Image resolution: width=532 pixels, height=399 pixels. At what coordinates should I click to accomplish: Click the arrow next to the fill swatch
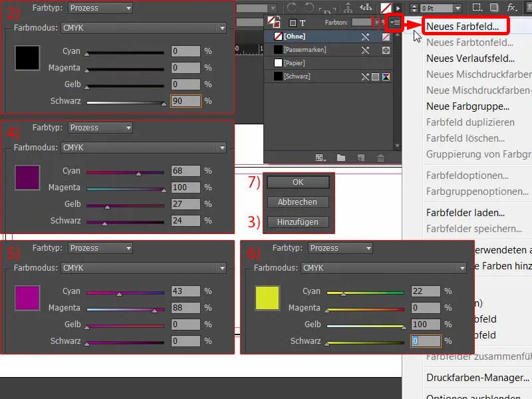(x=398, y=7)
